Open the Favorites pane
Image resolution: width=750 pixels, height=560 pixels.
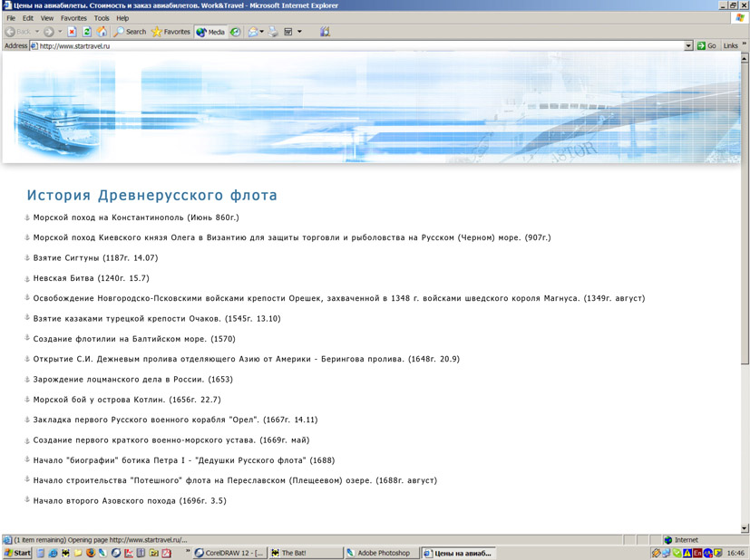170,32
